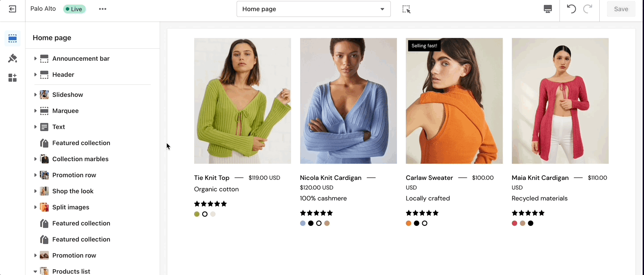644x275 pixels.
Task: Expand the Slideshow section arrow
Action: click(x=35, y=95)
